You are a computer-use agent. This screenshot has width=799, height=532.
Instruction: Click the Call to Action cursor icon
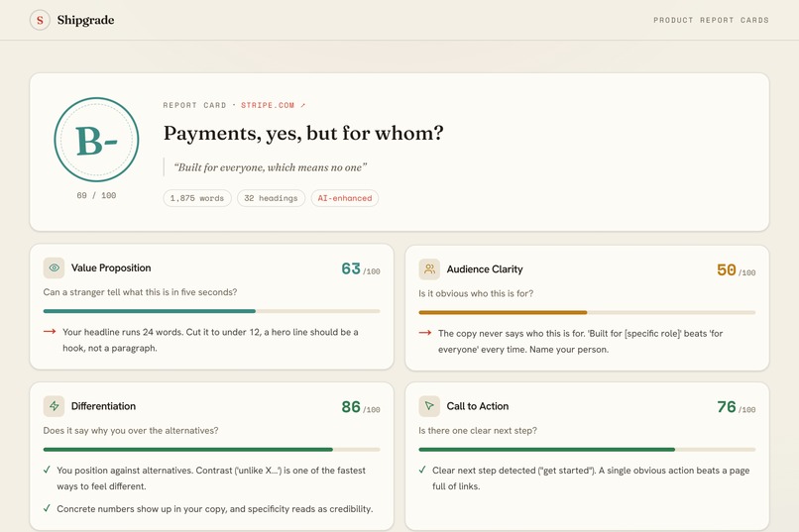point(429,406)
